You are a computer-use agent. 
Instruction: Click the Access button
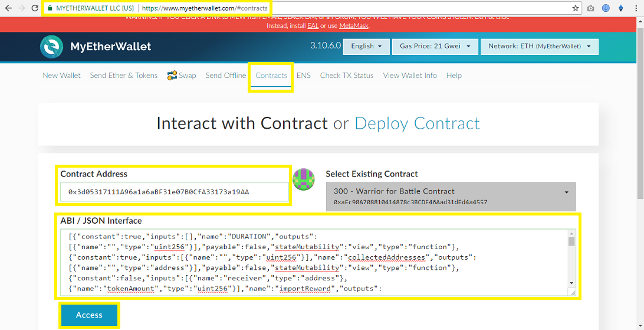pyautogui.click(x=89, y=315)
